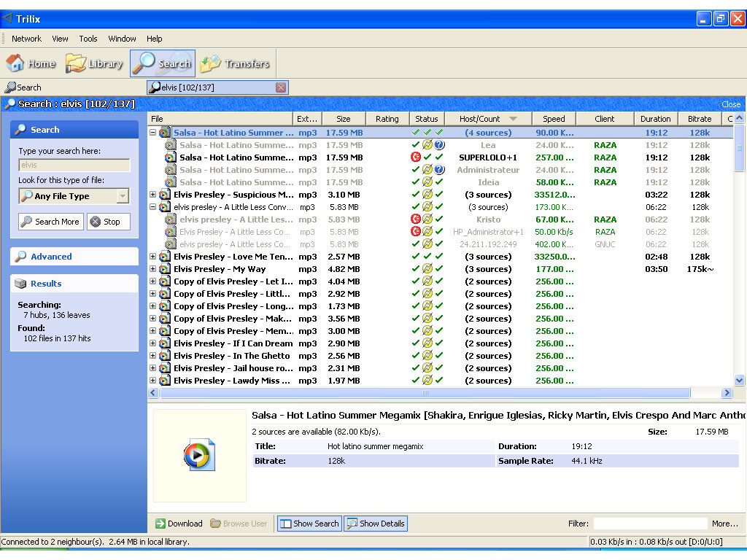Click the More... filter link
Image resolution: width=747 pixels, height=560 pixels.
(x=724, y=524)
